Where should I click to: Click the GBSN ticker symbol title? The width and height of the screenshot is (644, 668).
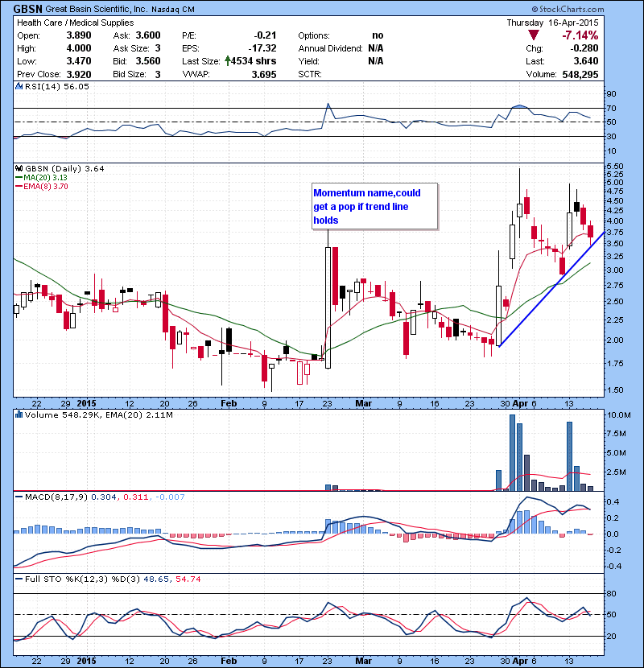27,9
